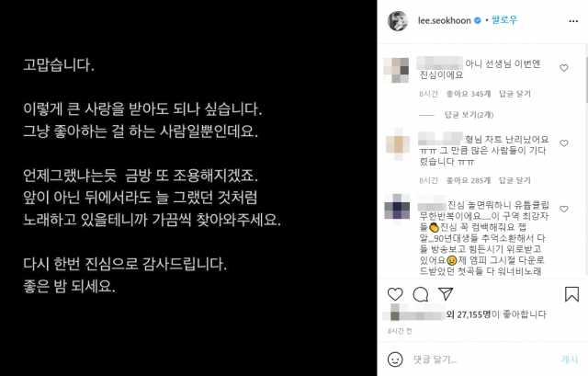The width and height of the screenshot is (588, 376).
Task: Open the three-dot more options menu
Action: click(x=573, y=21)
